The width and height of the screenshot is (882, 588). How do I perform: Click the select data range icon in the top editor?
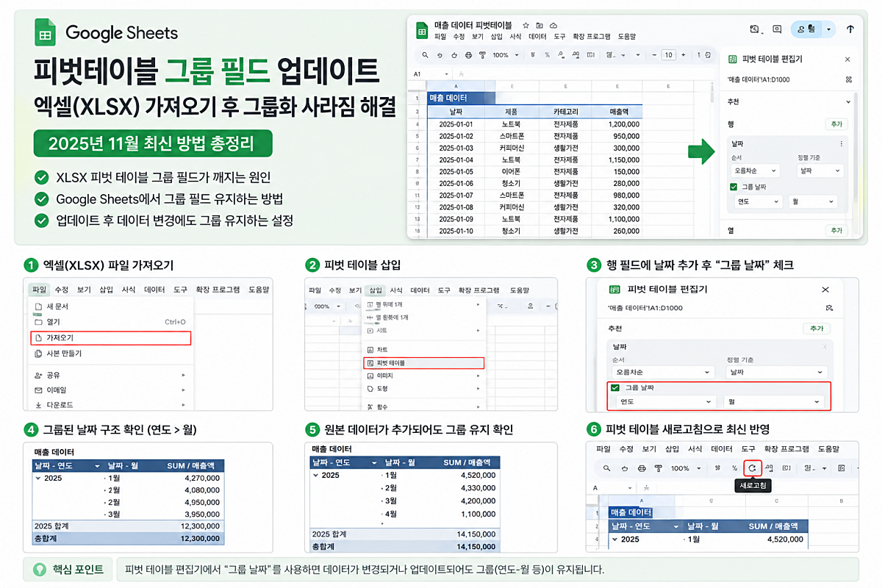[847, 79]
